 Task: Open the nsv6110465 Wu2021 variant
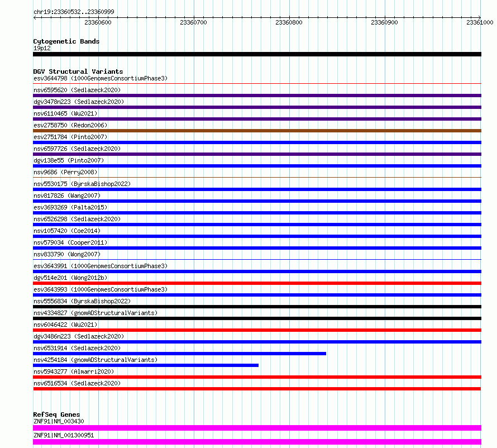point(65,113)
